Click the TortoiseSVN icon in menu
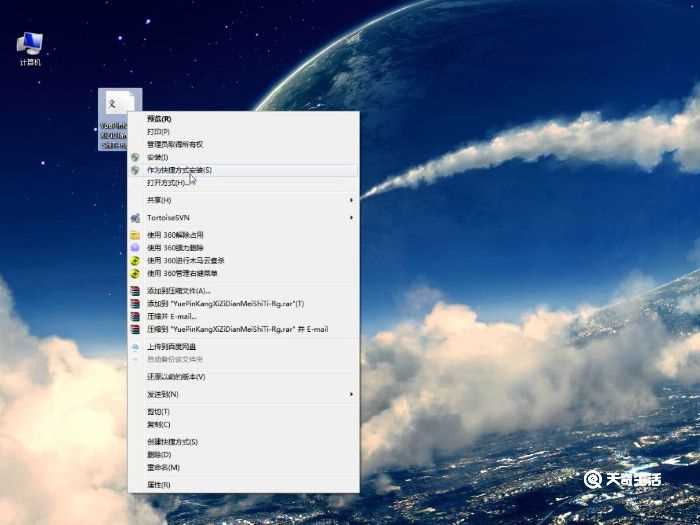Screen dimensions: 700x525 click(x=135, y=218)
